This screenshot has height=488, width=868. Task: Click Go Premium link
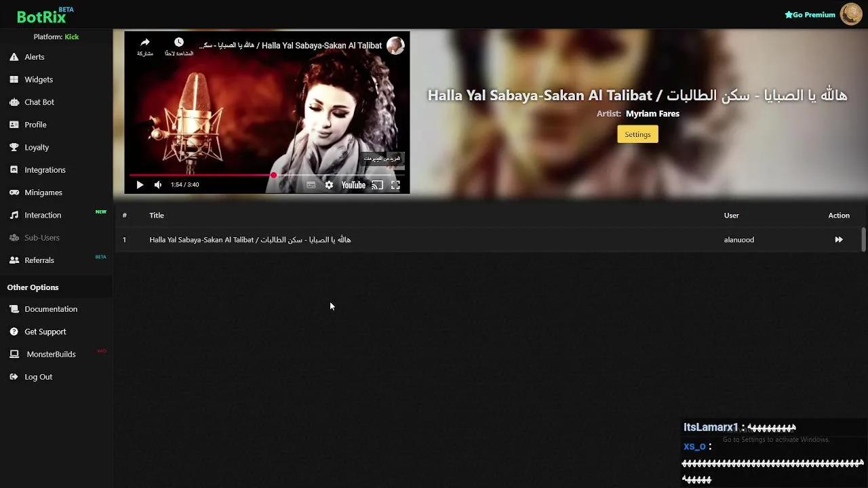[x=810, y=15]
